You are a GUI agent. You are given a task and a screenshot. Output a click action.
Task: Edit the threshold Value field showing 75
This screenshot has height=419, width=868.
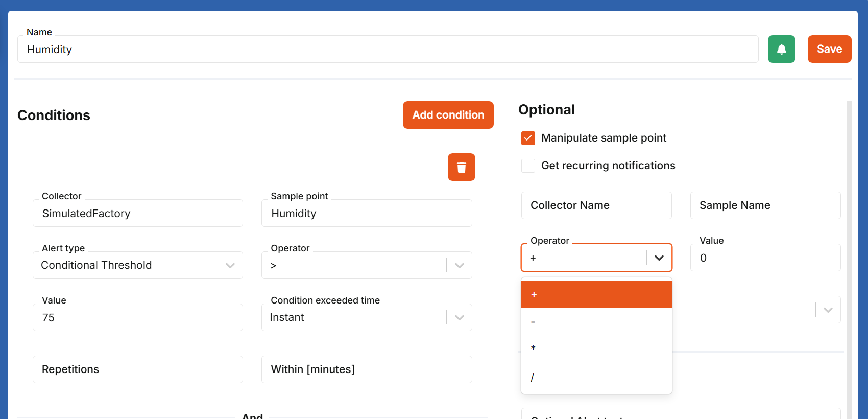[x=138, y=317]
